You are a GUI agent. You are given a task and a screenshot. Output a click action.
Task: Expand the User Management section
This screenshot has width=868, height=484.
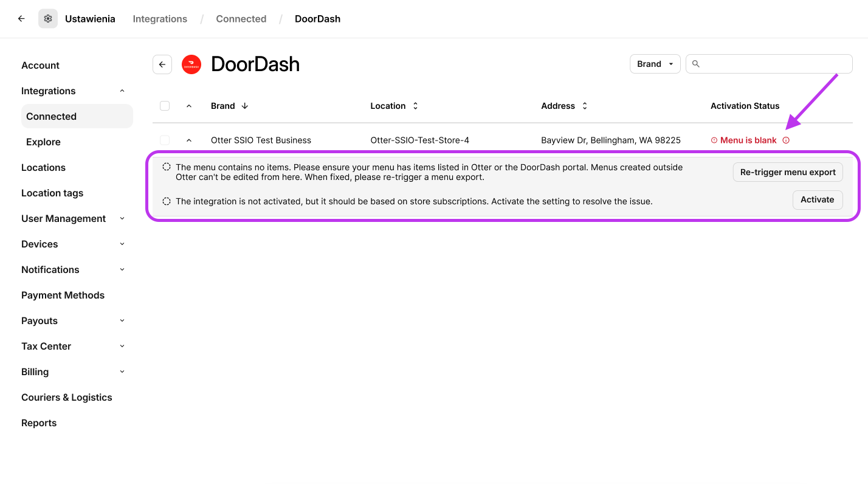[122, 219]
